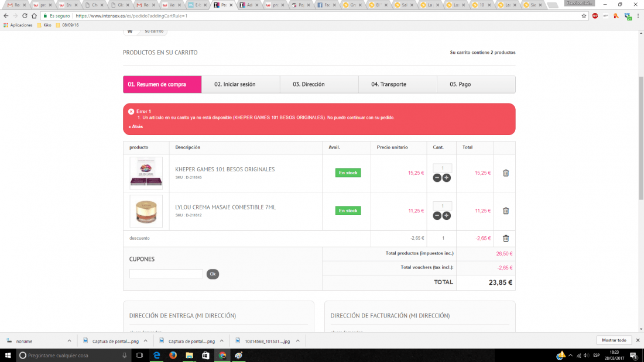The image size is (644, 362).
Task: Select the 01. Resumen de compra step
Action: 162,84
